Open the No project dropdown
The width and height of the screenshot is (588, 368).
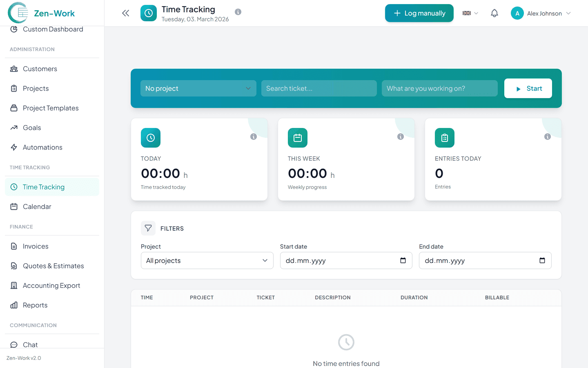click(198, 88)
